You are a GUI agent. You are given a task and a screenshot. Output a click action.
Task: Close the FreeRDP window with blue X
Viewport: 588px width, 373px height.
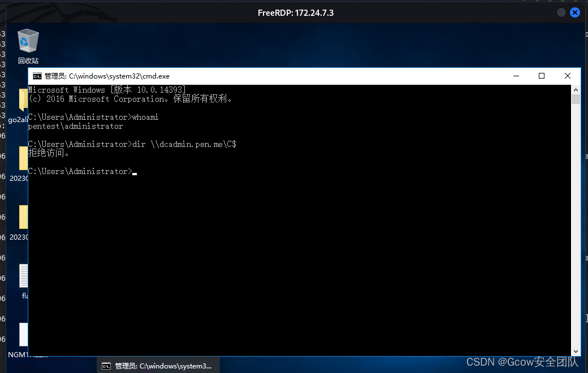coord(575,12)
